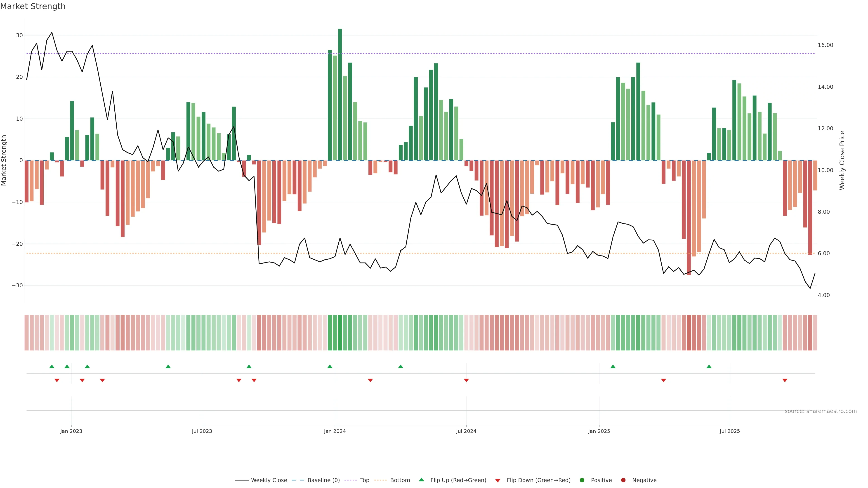This screenshot has width=868, height=488.
Task: Click the flip-up marker at Jan 2024
Action: pos(330,366)
